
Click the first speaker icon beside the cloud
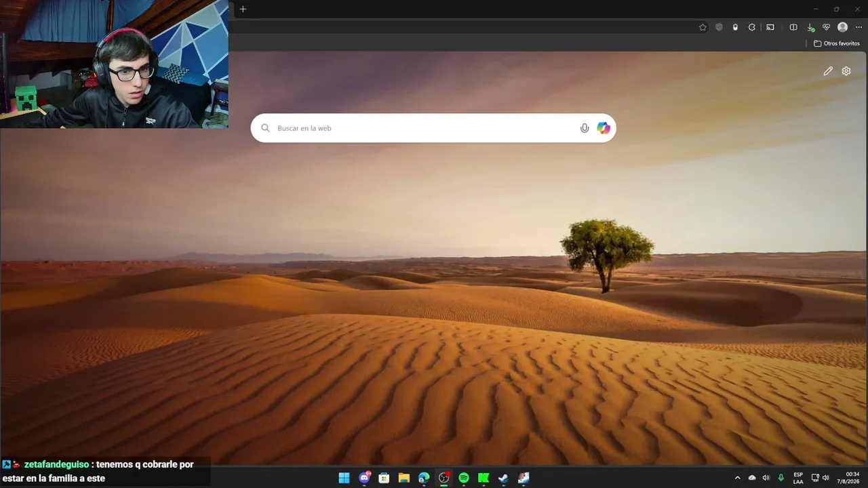pyautogui.click(x=766, y=478)
